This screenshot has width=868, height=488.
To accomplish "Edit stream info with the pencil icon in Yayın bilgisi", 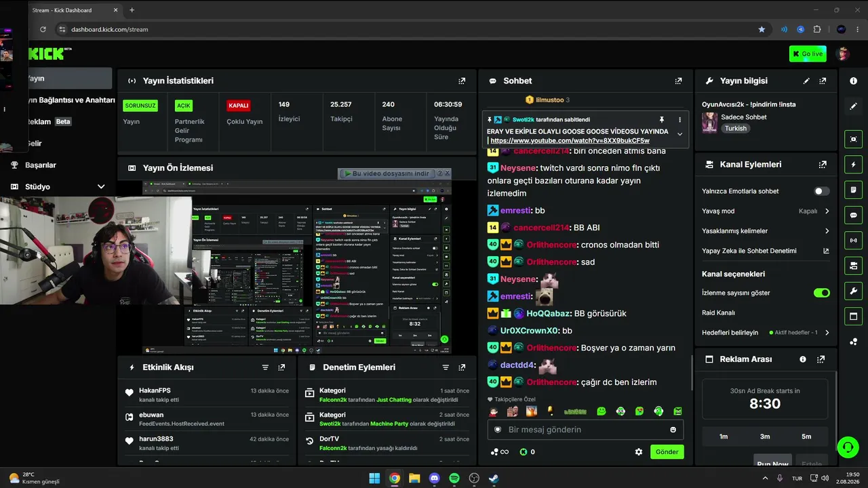I will [806, 81].
